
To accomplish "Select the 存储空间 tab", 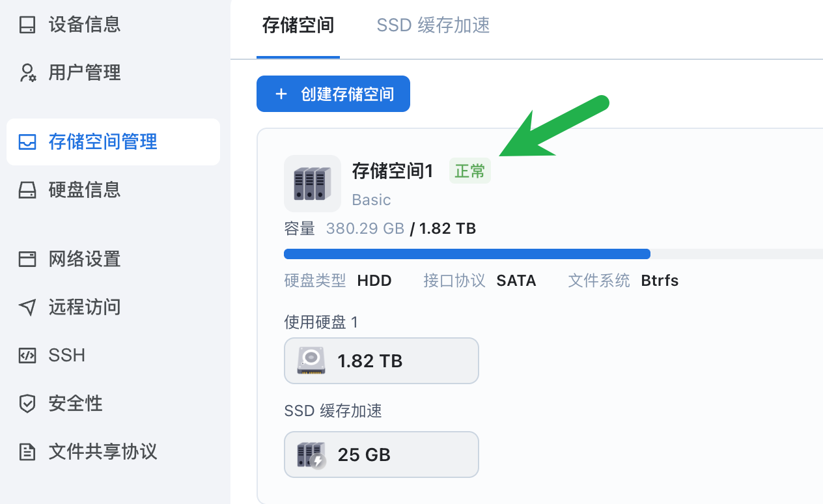I will click(x=298, y=25).
